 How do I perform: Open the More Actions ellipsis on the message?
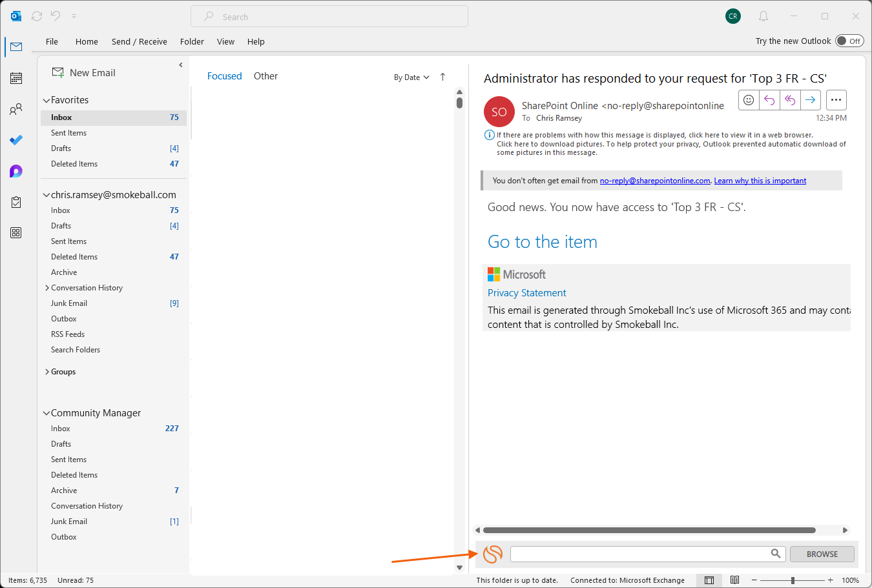click(836, 100)
